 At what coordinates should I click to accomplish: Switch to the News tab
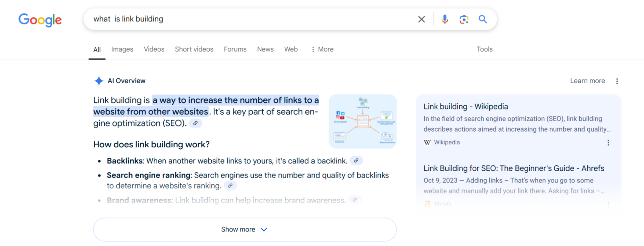point(265,49)
